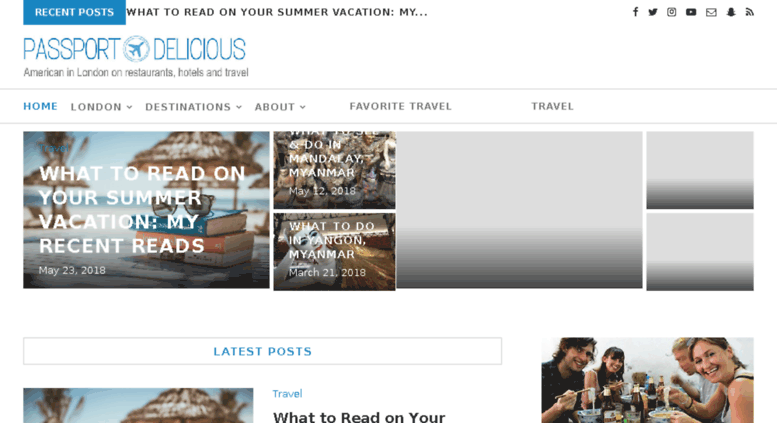
Task: Expand the Destinations dropdown menu
Action: tap(193, 107)
